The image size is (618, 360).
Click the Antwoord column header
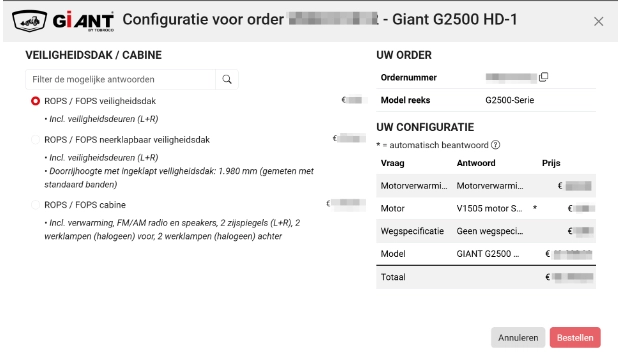click(x=476, y=163)
